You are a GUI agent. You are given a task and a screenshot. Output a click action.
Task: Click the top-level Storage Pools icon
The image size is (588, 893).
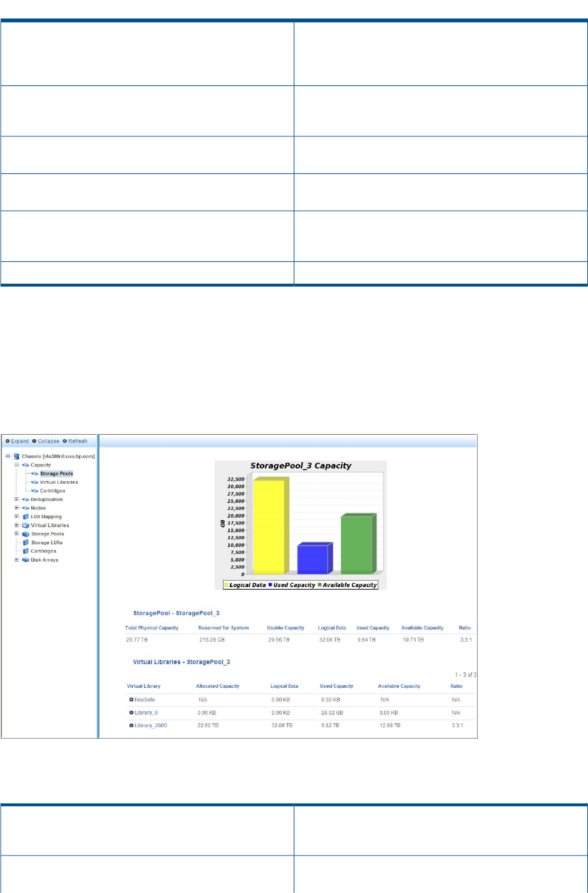coord(25,534)
